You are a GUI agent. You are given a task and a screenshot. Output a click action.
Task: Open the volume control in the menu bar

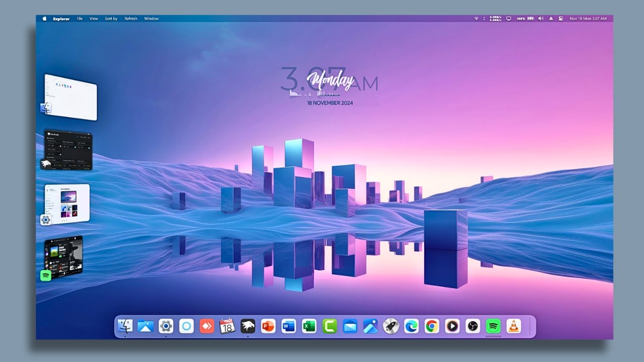[x=541, y=18]
